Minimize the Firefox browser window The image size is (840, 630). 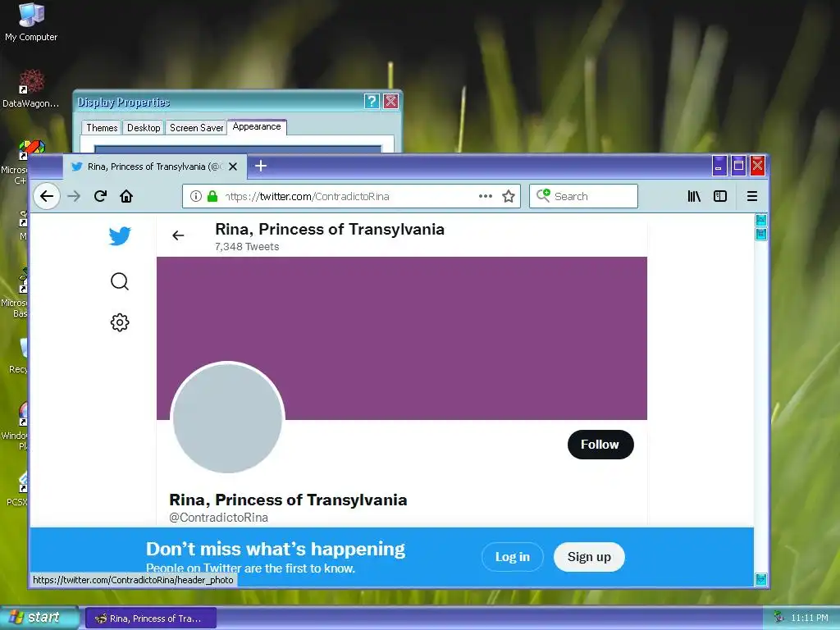tap(719, 166)
